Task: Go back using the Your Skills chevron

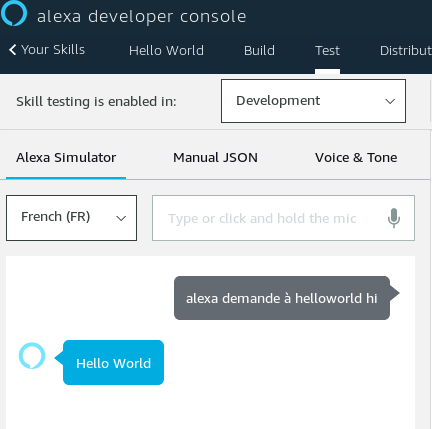Action: [x=13, y=50]
